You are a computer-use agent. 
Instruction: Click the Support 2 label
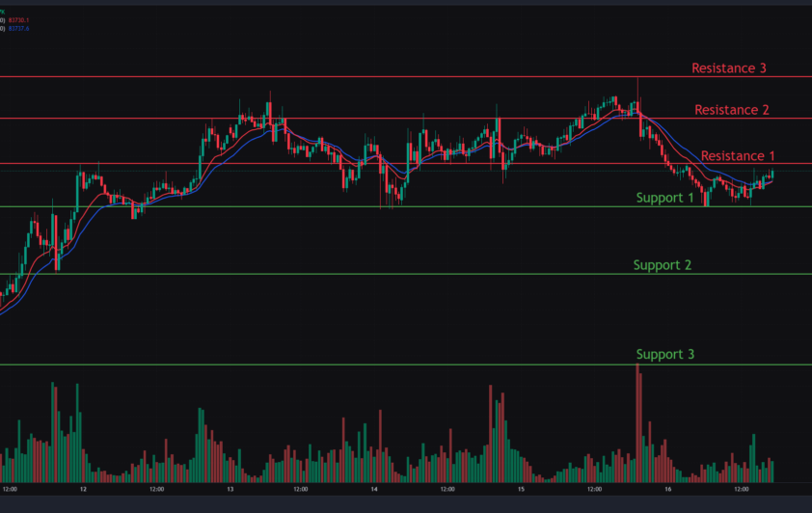tap(663, 265)
